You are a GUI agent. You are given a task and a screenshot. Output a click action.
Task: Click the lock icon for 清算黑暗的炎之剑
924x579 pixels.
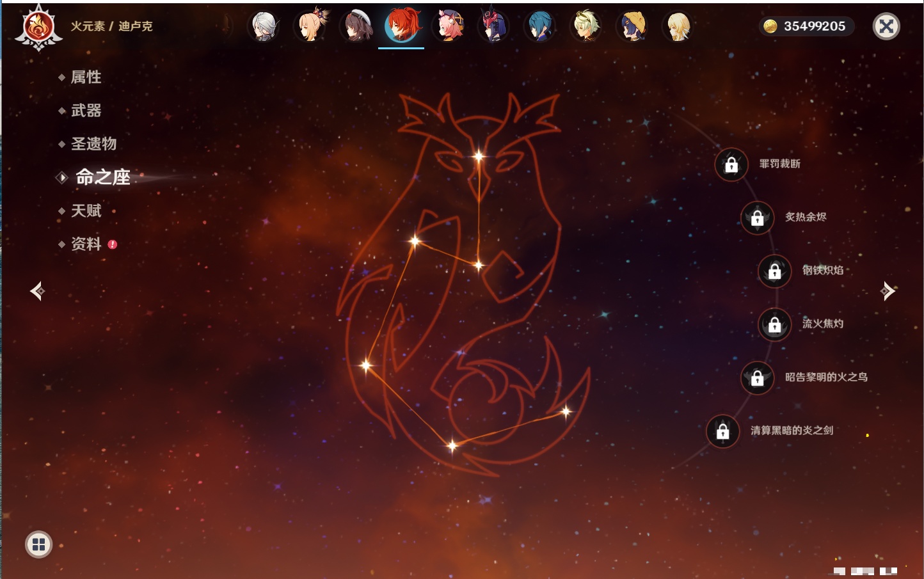722,431
